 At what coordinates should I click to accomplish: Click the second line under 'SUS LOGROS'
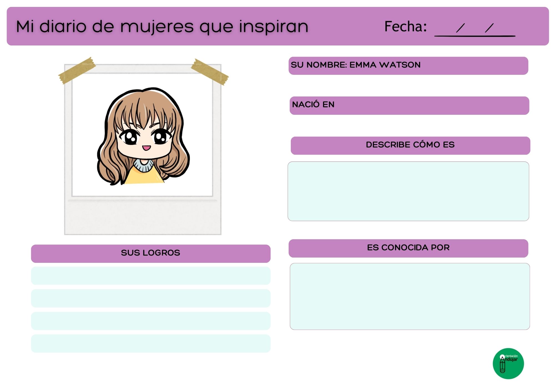click(151, 298)
